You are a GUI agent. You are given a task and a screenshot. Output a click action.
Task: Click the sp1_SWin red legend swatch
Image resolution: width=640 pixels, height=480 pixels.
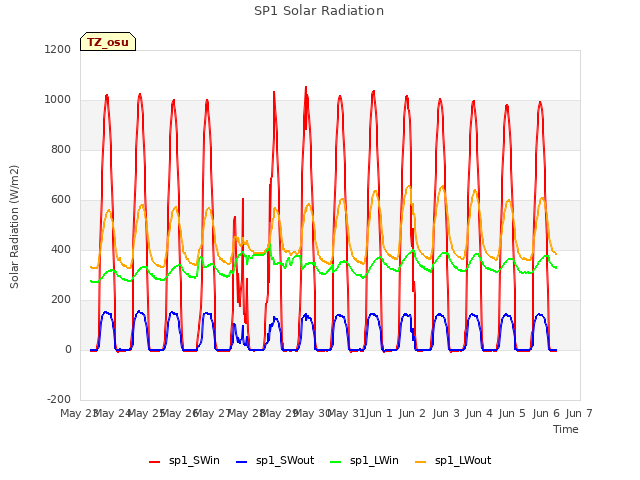coord(154,462)
